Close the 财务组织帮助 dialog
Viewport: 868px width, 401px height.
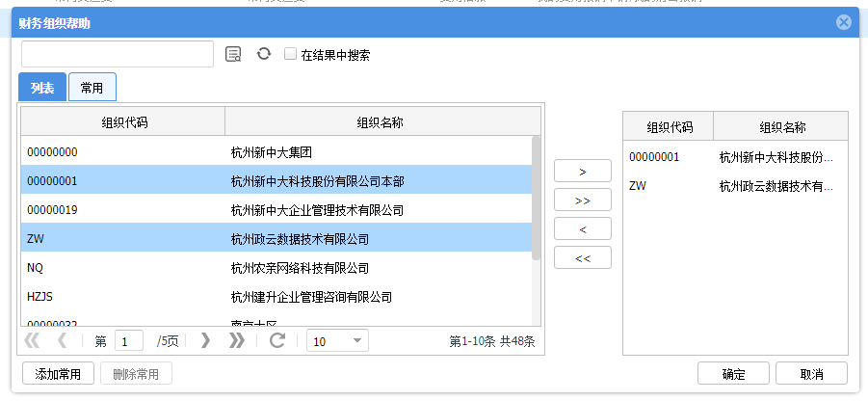pyautogui.click(x=844, y=22)
